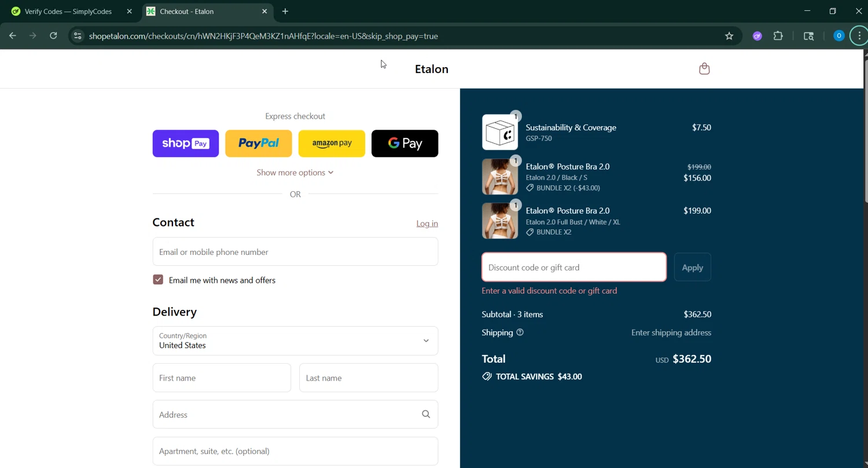This screenshot has height=468, width=868.
Task: Focus the Email or mobile phone number field
Action: click(x=295, y=251)
